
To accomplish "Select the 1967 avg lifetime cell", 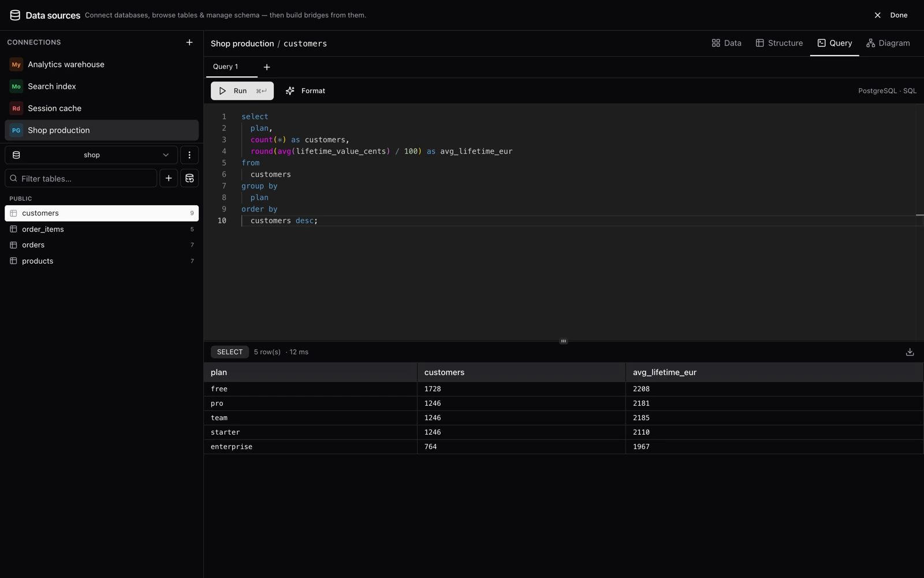I will [774, 447].
